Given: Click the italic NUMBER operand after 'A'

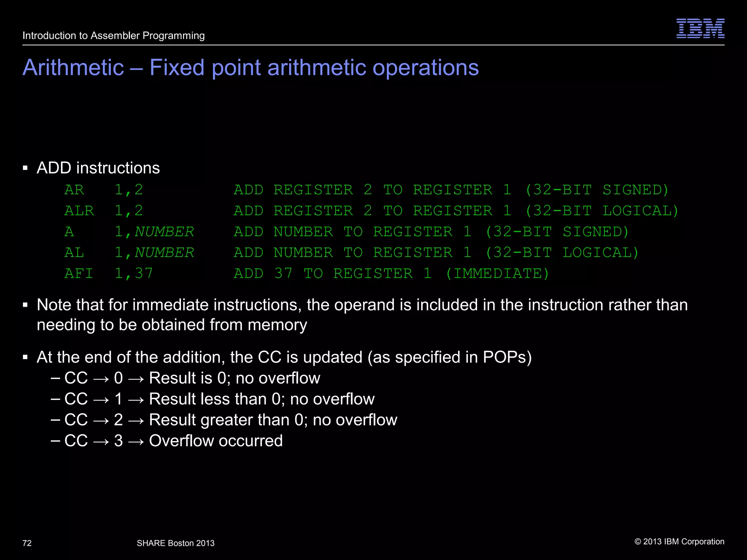Looking at the screenshot, I should pyautogui.click(x=164, y=232).
